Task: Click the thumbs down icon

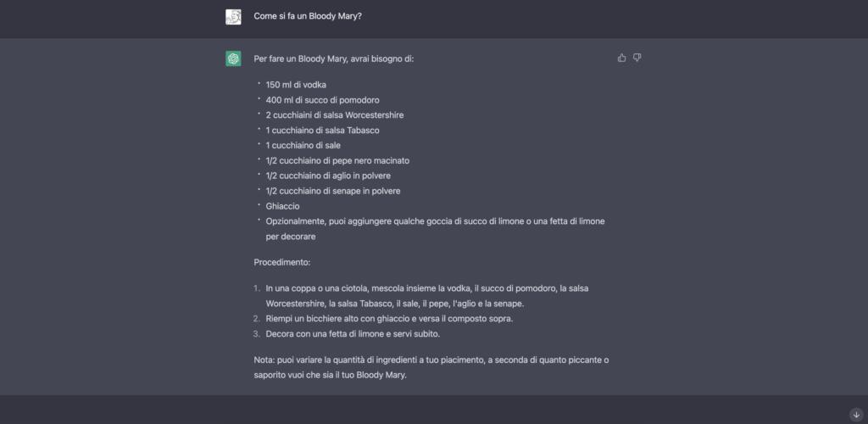Action: 637,58
